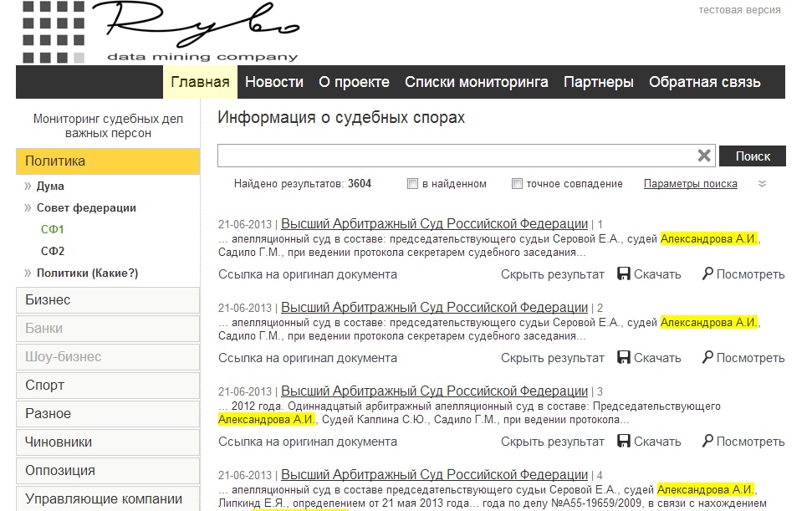This screenshot has height=511, width=812.
Task: Clear the search field with the X icon
Action: click(x=704, y=156)
